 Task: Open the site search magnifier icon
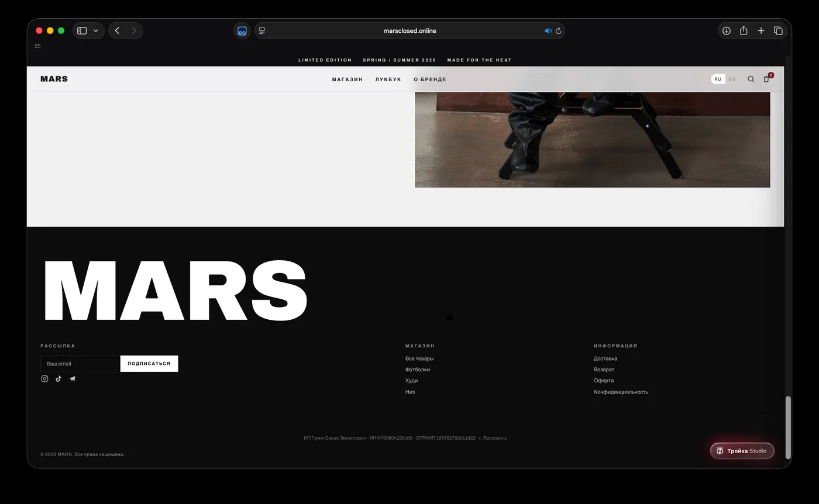pyautogui.click(x=751, y=79)
